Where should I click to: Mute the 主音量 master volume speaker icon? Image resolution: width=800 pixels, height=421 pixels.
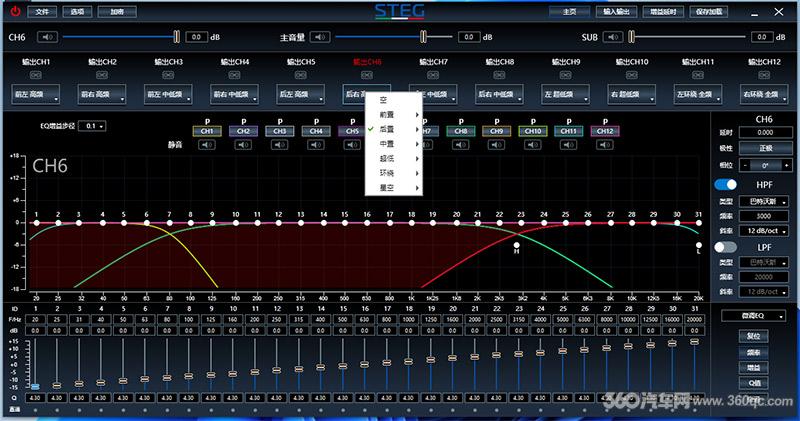[x=320, y=37]
